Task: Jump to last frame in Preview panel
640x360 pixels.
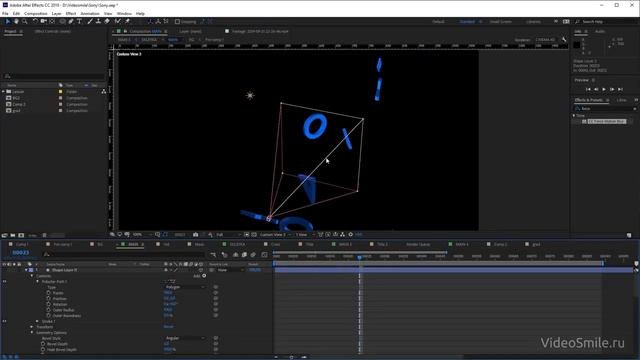Action: point(620,89)
